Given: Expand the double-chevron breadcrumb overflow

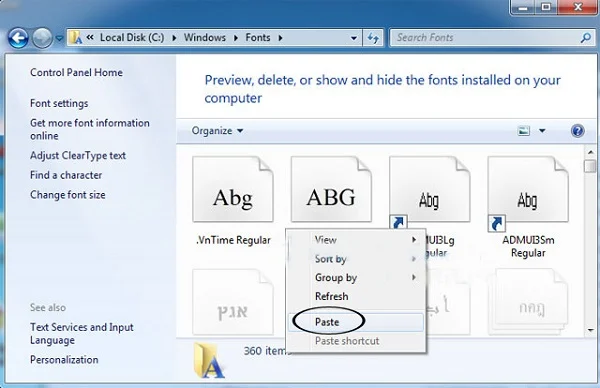Looking at the screenshot, I should (90, 37).
